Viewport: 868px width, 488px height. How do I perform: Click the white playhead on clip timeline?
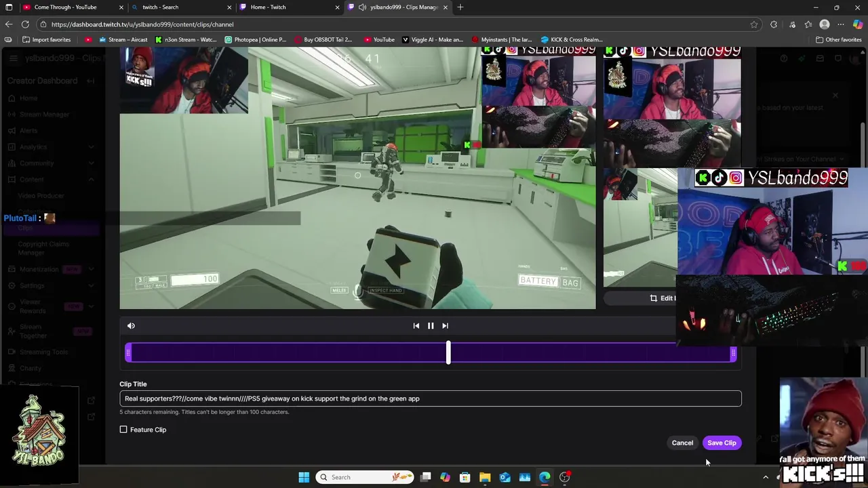(x=448, y=352)
